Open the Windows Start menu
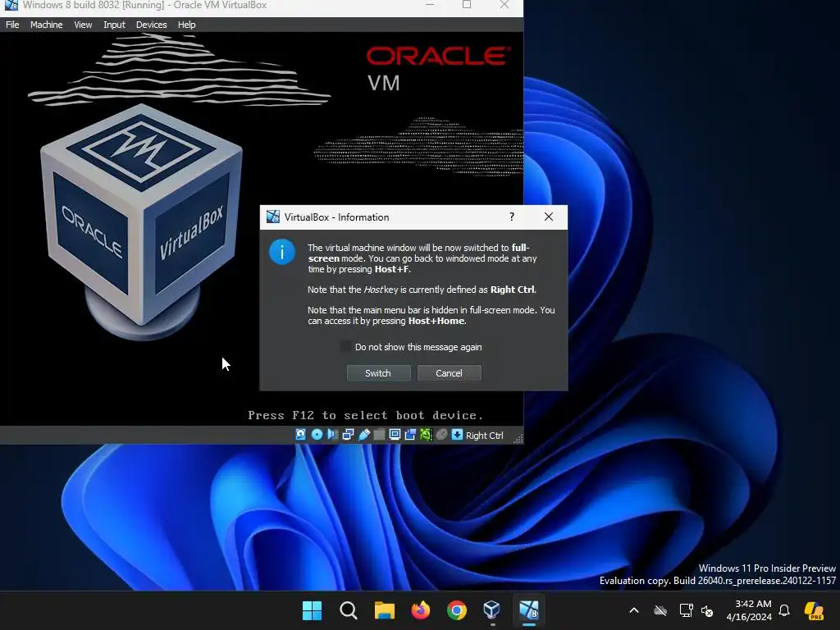Image resolution: width=840 pixels, height=630 pixels. 312,610
